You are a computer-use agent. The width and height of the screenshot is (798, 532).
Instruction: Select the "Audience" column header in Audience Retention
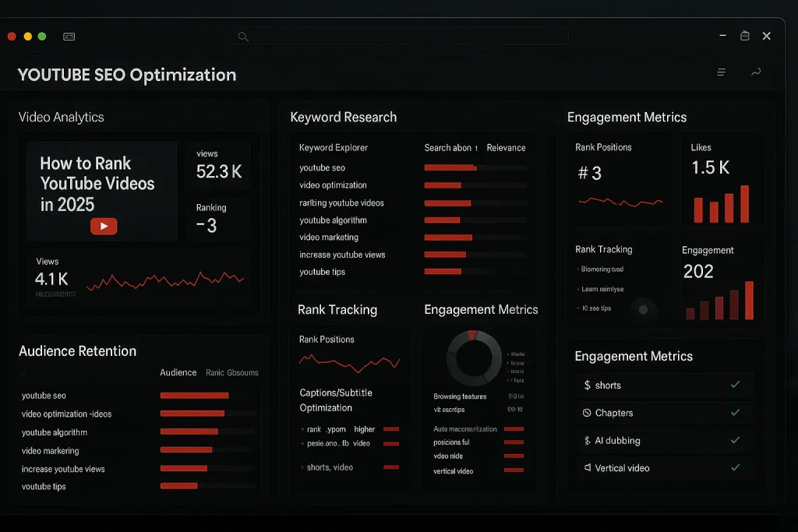pyautogui.click(x=178, y=372)
